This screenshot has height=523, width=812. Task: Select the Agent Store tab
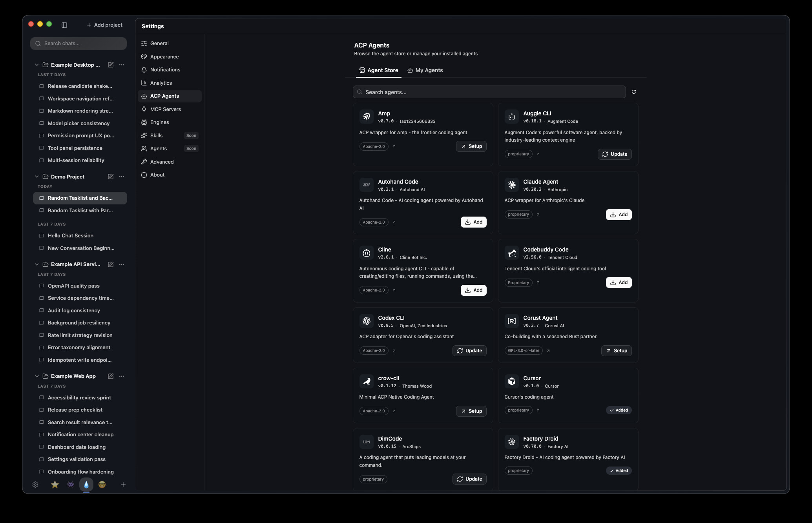379,71
